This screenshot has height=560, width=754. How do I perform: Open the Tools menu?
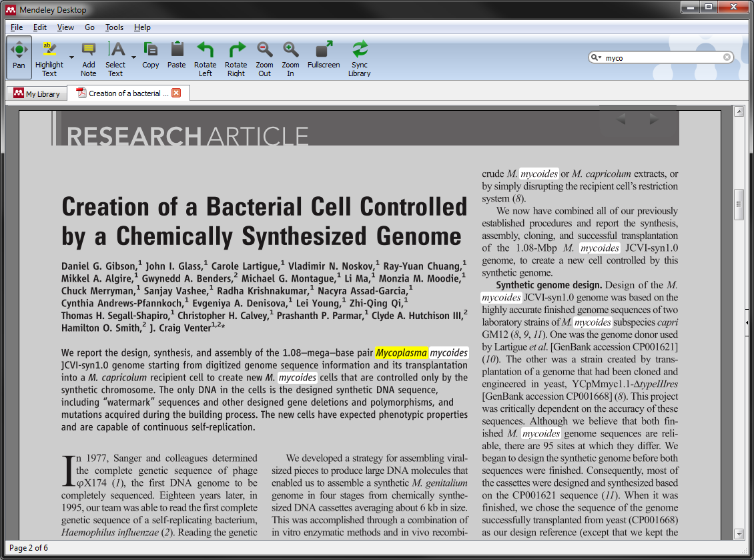tap(115, 27)
